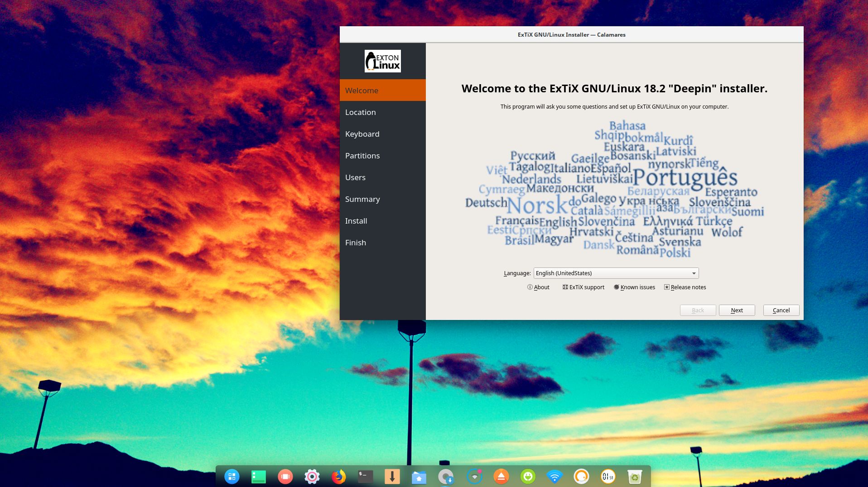Select the Install step in sidebar

[383, 220]
